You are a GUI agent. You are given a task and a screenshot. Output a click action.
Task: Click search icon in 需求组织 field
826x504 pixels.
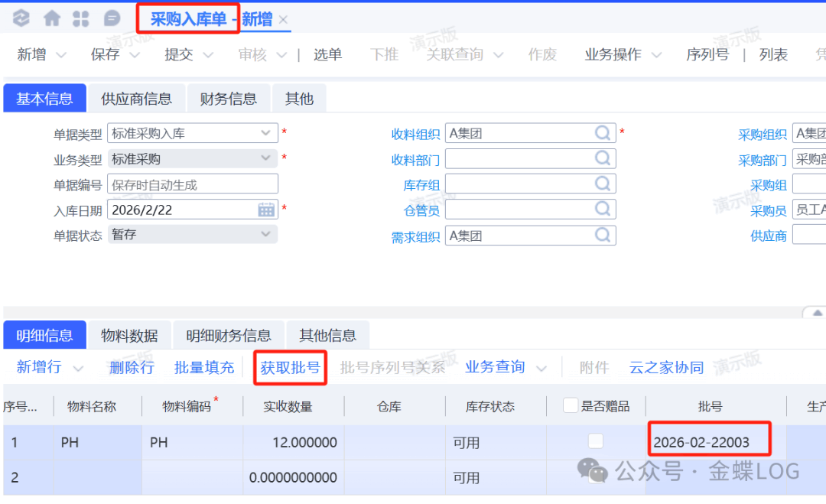pos(603,235)
